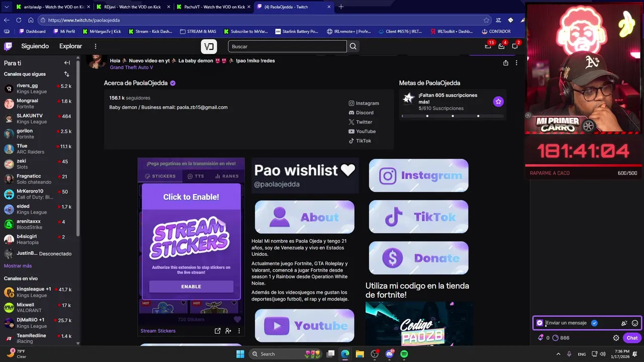Screen dimensions: 644x362
Task: Open the more options menu beside Explorar
Action: click(96, 46)
